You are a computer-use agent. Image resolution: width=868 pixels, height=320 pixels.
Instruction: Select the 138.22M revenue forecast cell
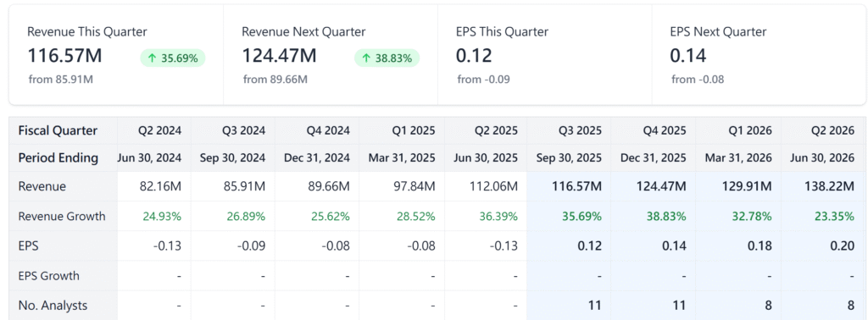829,187
